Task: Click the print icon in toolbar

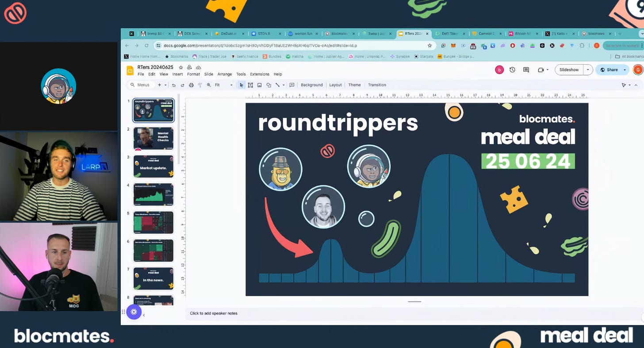Action: [191, 85]
